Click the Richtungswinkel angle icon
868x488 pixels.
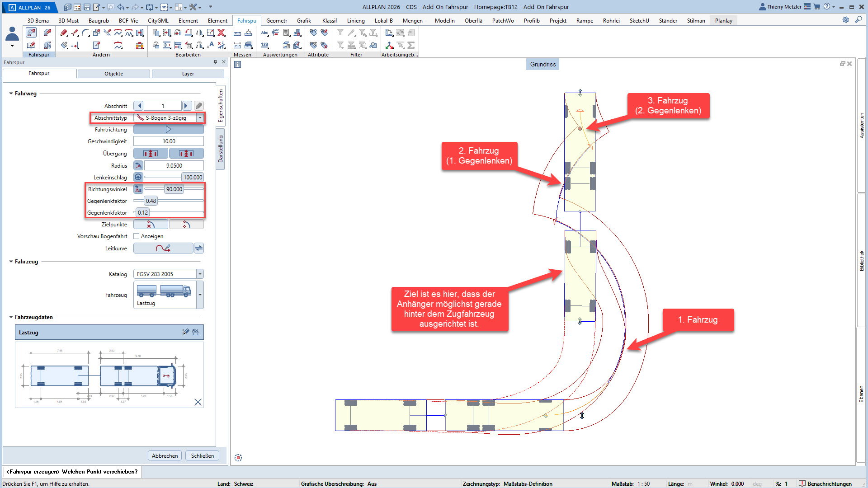138,189
